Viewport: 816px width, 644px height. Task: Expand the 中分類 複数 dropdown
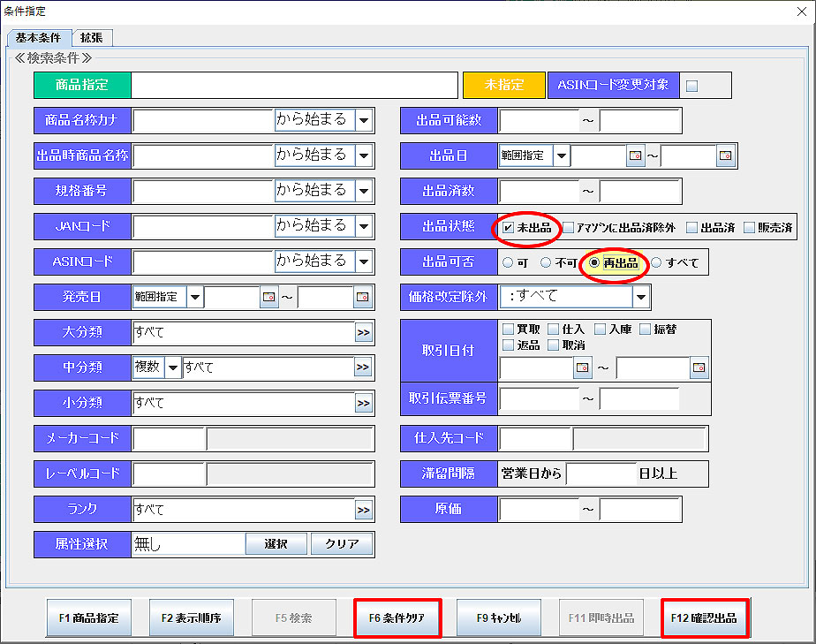click(172, 367)
